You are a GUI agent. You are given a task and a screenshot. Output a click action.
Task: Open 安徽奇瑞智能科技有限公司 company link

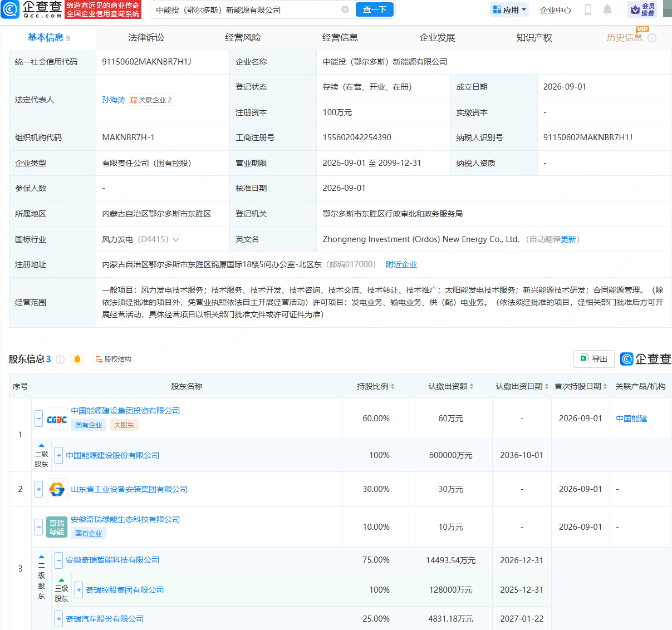coord(112,560)
